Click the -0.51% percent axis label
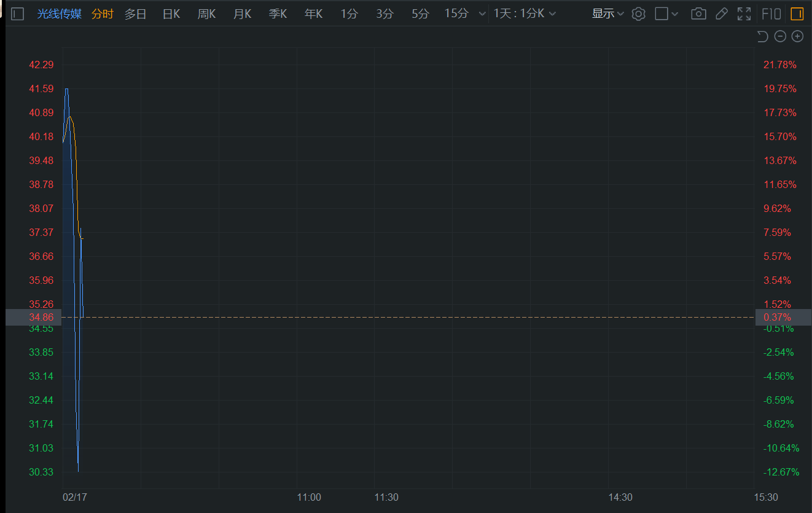Viewport: 812px width, 513px height. pos(779,328)
